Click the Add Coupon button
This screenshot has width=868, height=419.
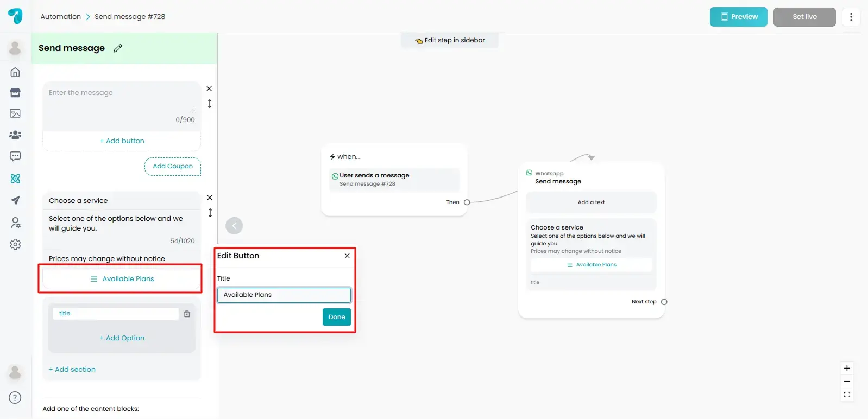(173, 166)
